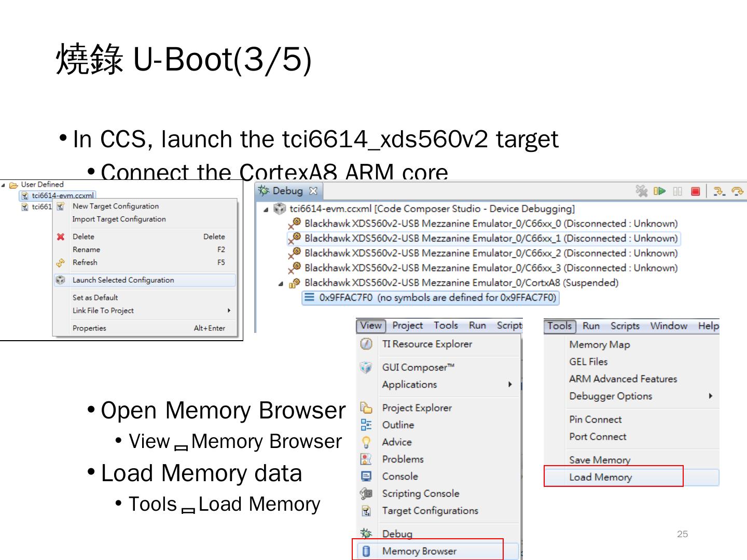Click the Memory Browser icon
747x560 pixels.
pos(366,551)
